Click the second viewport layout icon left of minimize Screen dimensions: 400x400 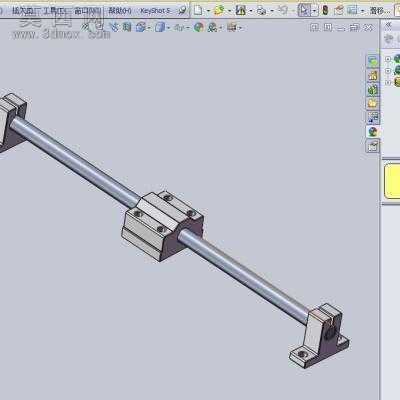point(328,27)
